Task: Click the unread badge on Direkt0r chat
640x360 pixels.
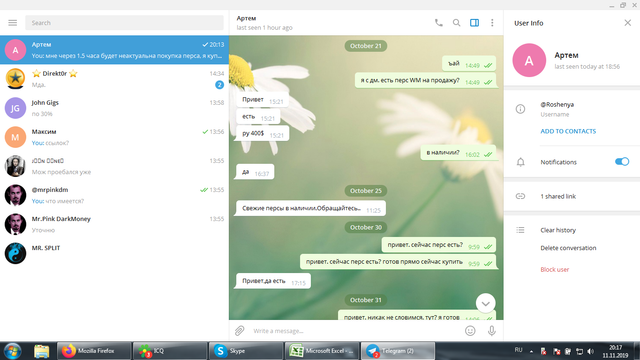Action: pos(219,84)
